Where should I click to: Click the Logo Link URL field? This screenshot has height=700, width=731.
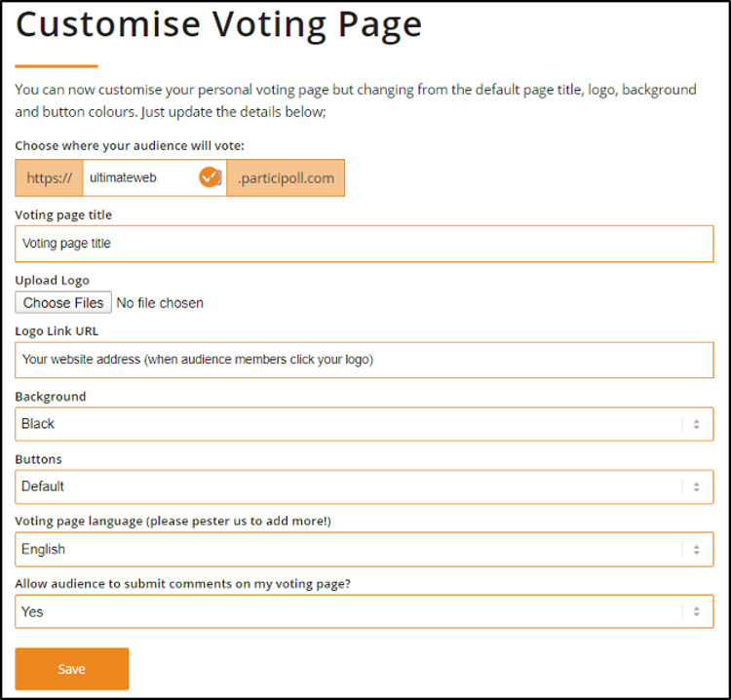365,360
